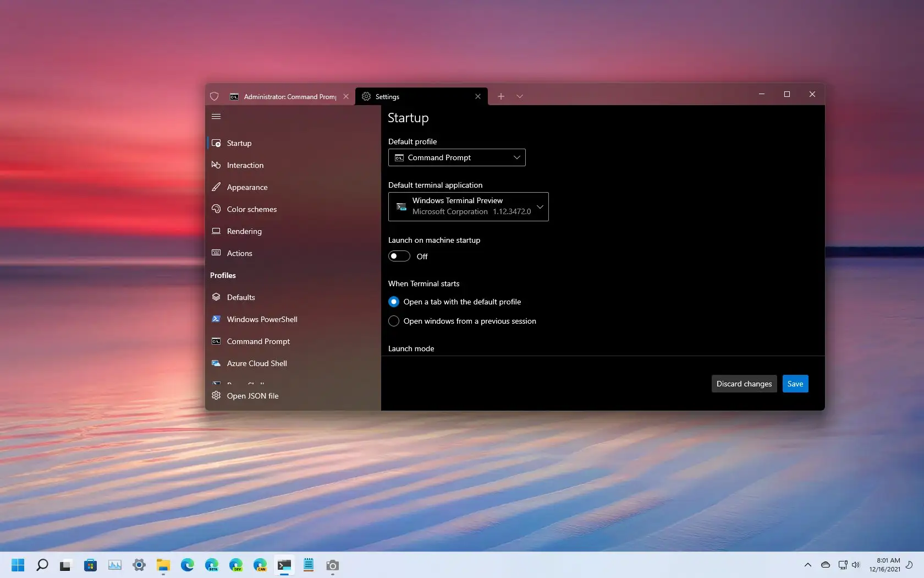Click the Azure Cloud Shell profile icon
Viewport: 924px width, 578px height.
(216, 363)
